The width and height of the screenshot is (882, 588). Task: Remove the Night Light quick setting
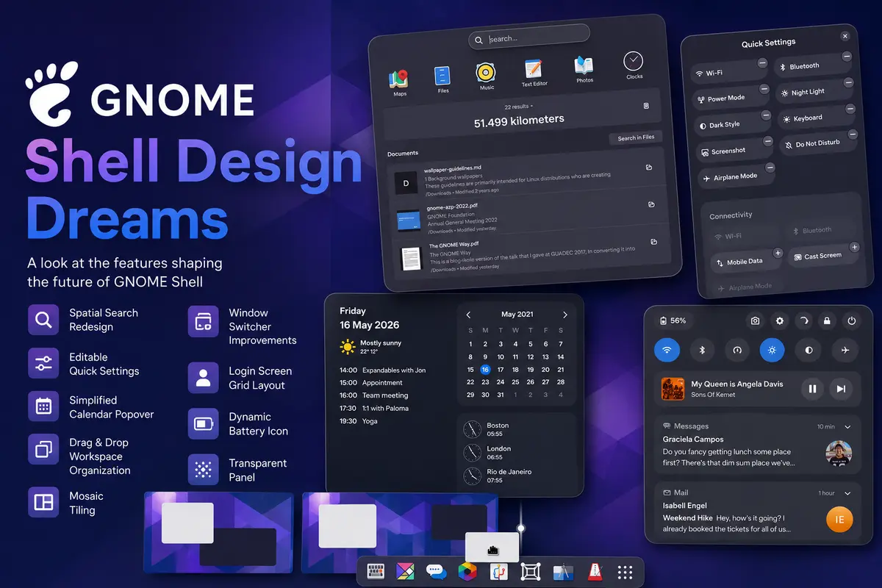849,82
